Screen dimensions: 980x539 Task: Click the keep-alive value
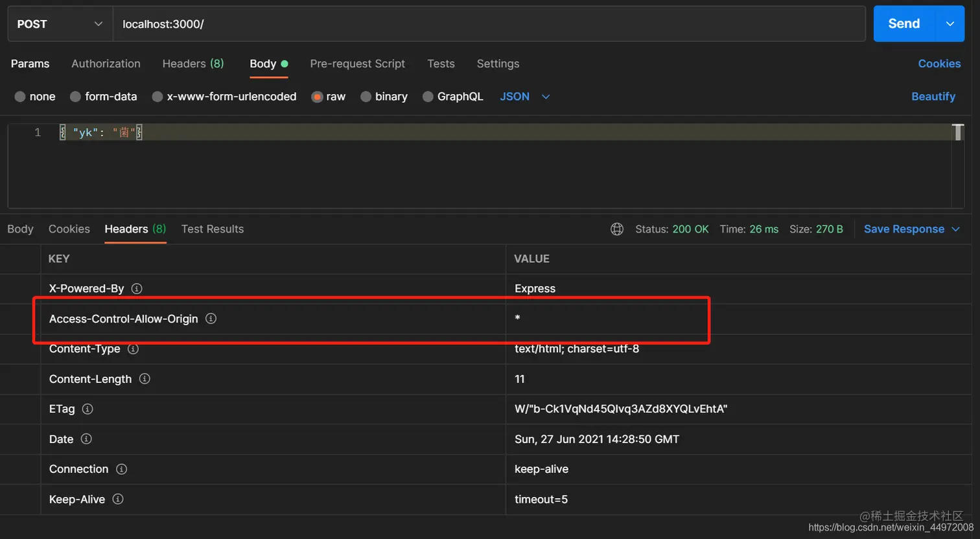[x=541, y=469]
